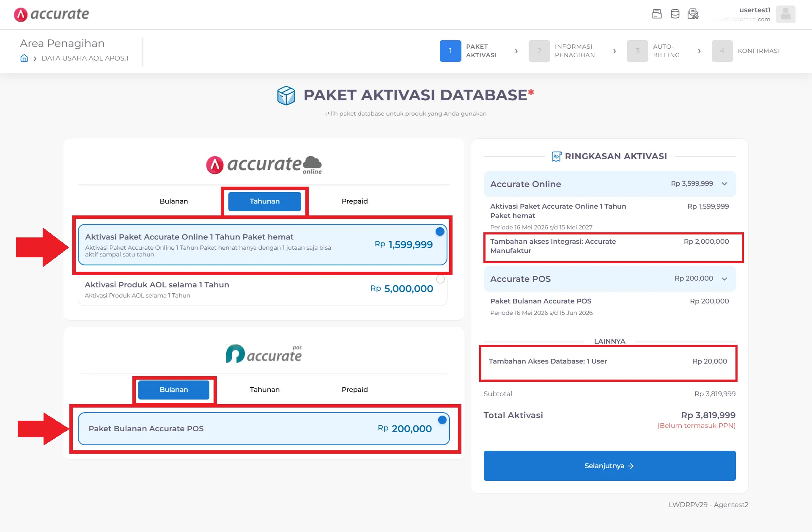The height and width of the screenshot is (532, 812).
Task: Click the Area Penagihan heading
Action: click(62, 44)
